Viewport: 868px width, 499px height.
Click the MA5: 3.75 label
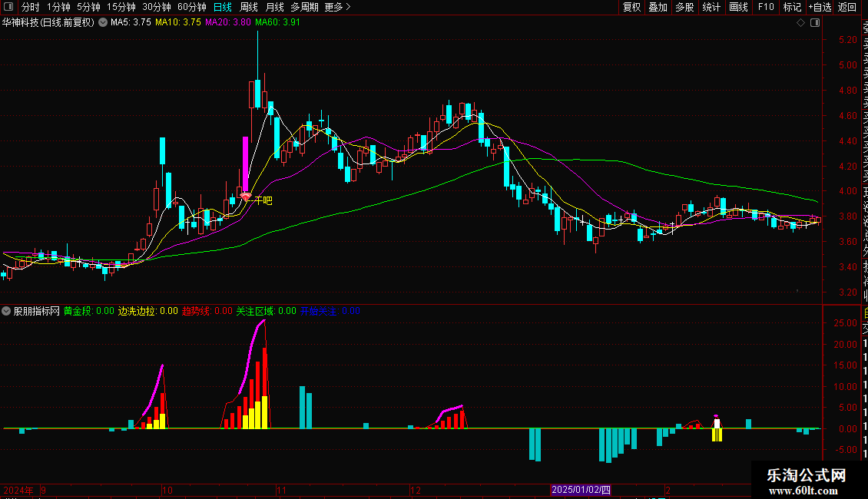131,22
